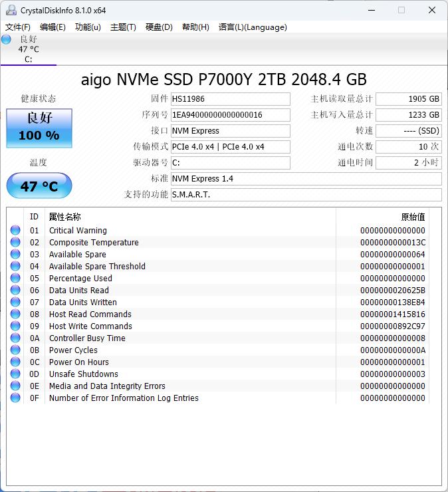Click the disk C: status orb at top
This screenshot has height=492, width=448.
tap(6, 39)
